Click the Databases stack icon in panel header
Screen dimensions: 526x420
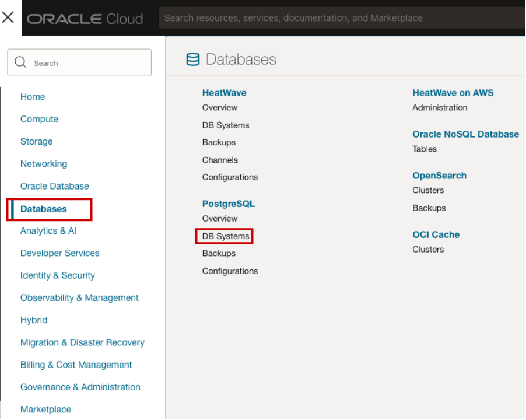pos(193,60)
